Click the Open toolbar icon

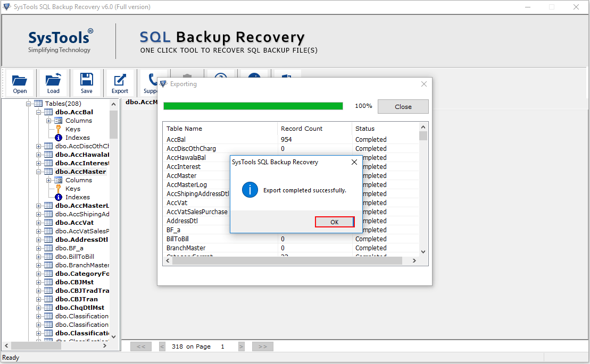pos(20,83)
